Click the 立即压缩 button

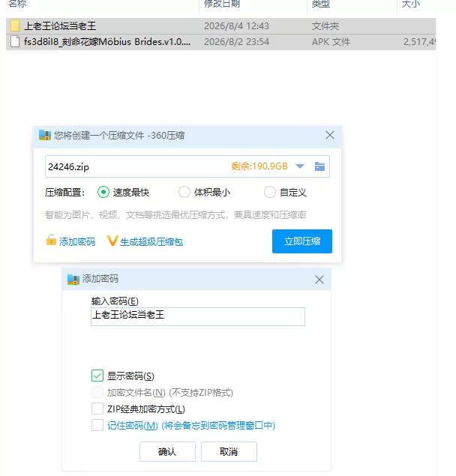coord(302,241)
